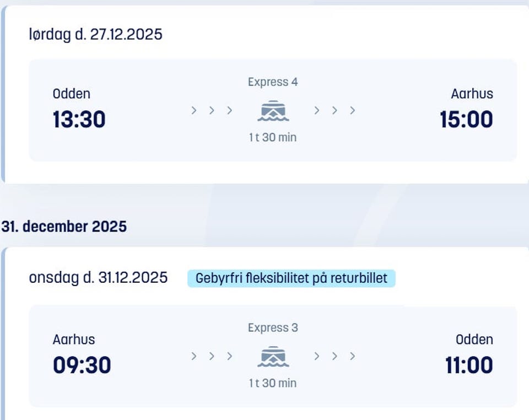Click the Express 3 ferry icon
529x420 pixels.
coord(273,357)
